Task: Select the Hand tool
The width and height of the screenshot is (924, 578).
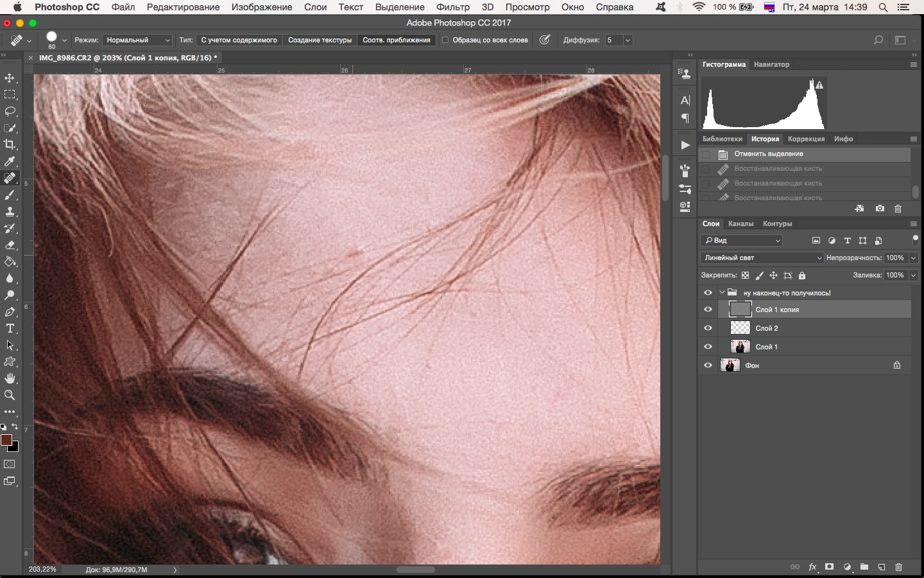Action: [x=10, y=378]
